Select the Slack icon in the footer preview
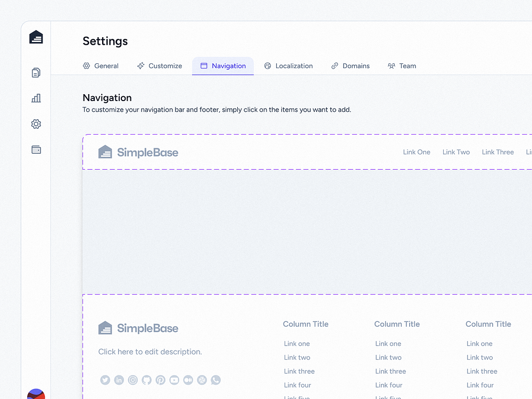The height and width of the screenshot is (399, 532). [202, 380]
